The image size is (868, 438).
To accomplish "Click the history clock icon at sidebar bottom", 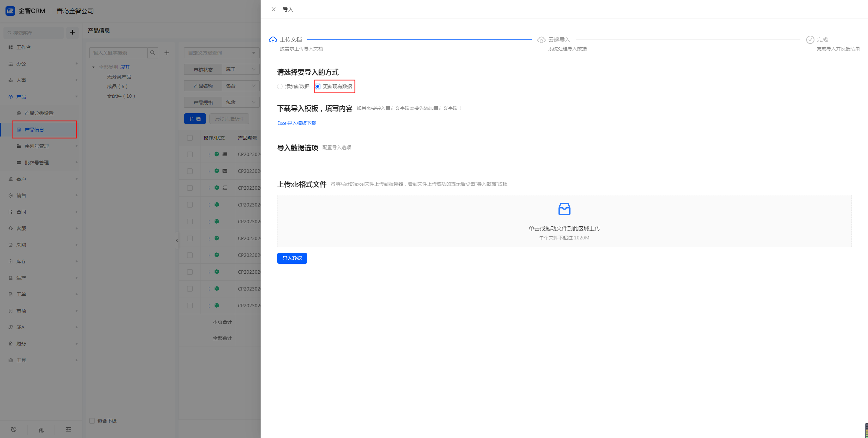I will tap(14, 429).
